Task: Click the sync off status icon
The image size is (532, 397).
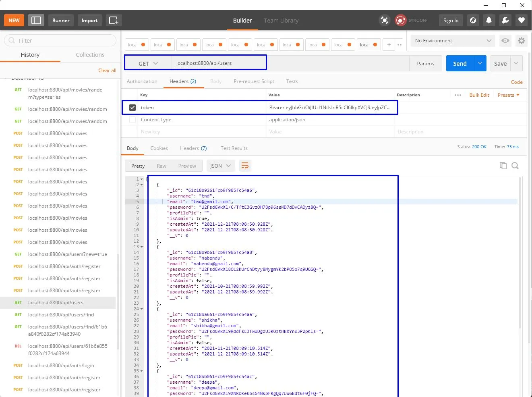Action: pyautogui.click(x=401, y=20)
